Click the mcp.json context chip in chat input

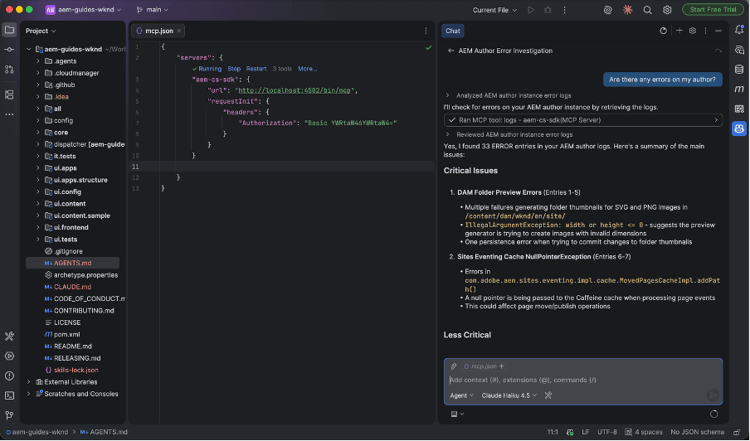coord(484,366)
